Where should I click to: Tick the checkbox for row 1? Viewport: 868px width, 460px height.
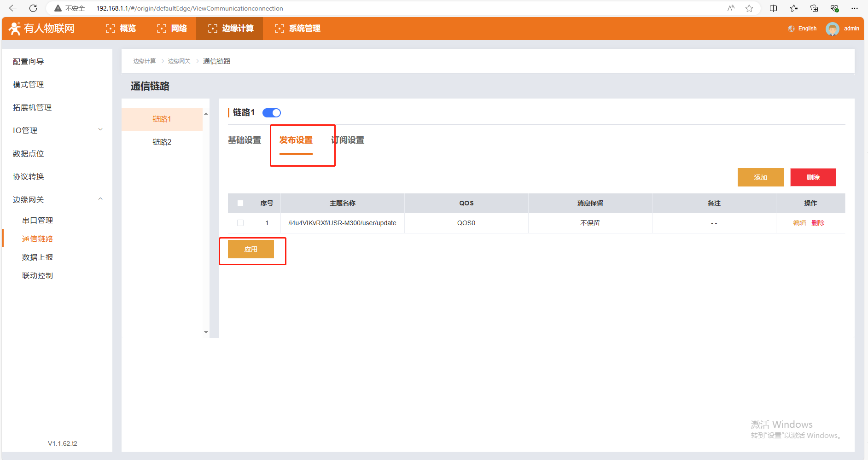(240, 223)
